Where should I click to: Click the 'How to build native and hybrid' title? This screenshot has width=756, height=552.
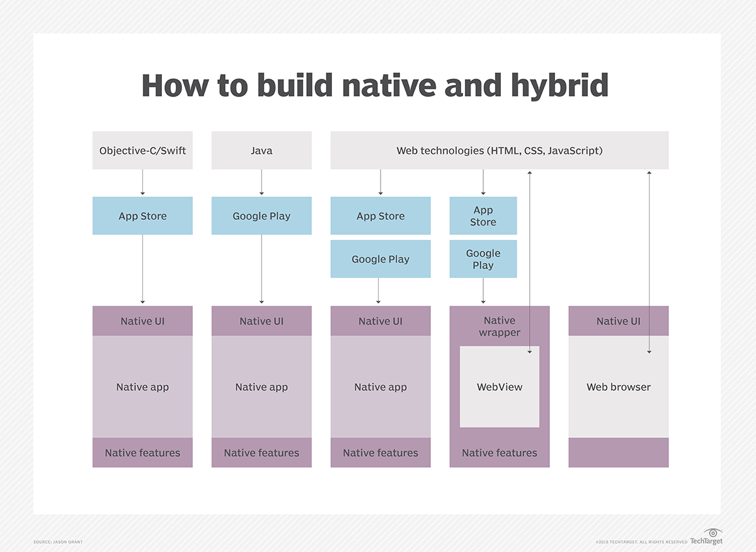375,86
